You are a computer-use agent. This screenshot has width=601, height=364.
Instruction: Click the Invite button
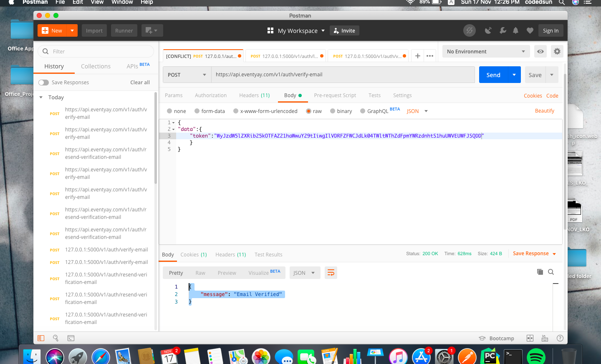tap(344, 30)
